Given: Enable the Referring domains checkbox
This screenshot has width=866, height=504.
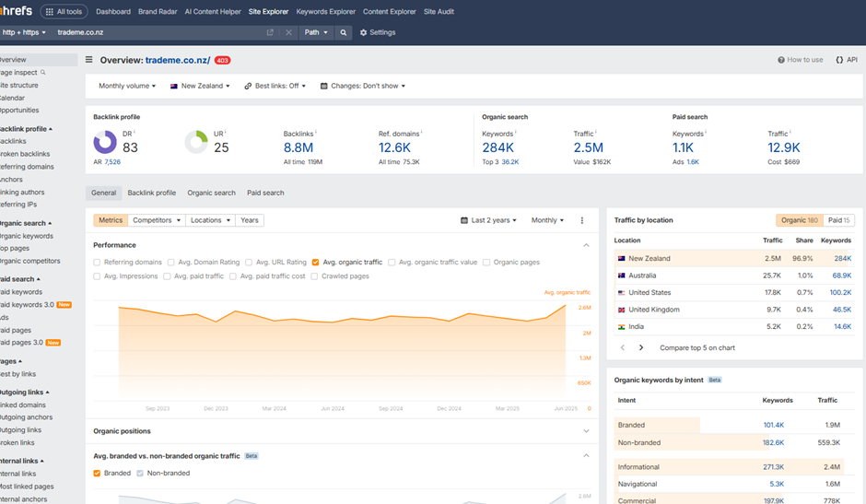Looking at the screenshot, I should click(x=97, y=263).
